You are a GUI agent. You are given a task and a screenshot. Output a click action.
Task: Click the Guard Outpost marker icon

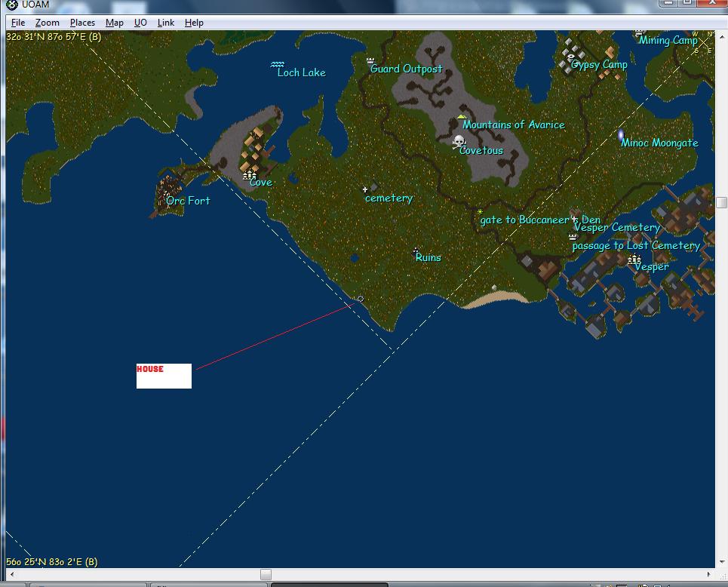click(x=370, y=60)
